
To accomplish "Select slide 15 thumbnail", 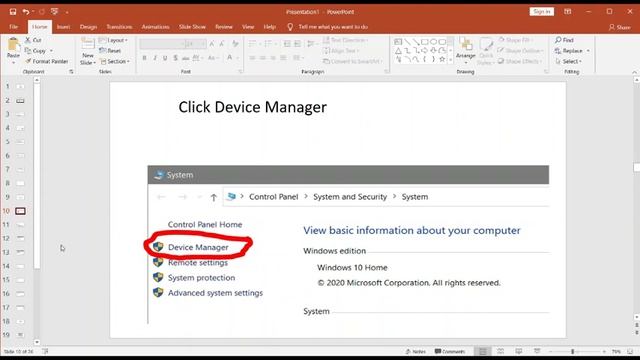I will [20, 280].
